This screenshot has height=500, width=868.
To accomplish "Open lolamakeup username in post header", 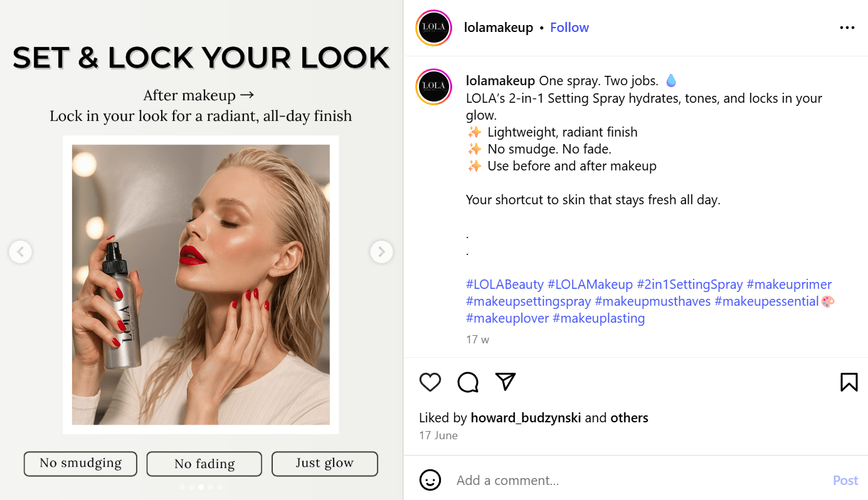I will [x=498, y=28].
